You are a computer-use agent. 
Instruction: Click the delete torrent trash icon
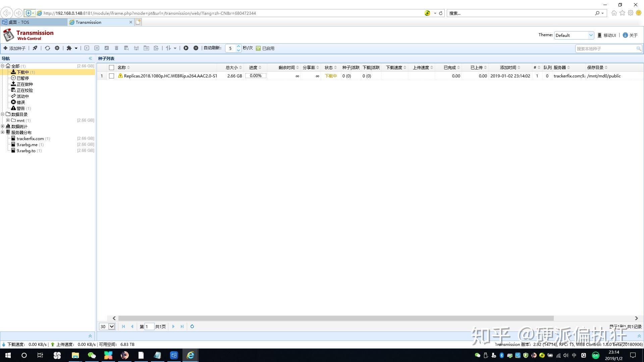click(116, 48)
